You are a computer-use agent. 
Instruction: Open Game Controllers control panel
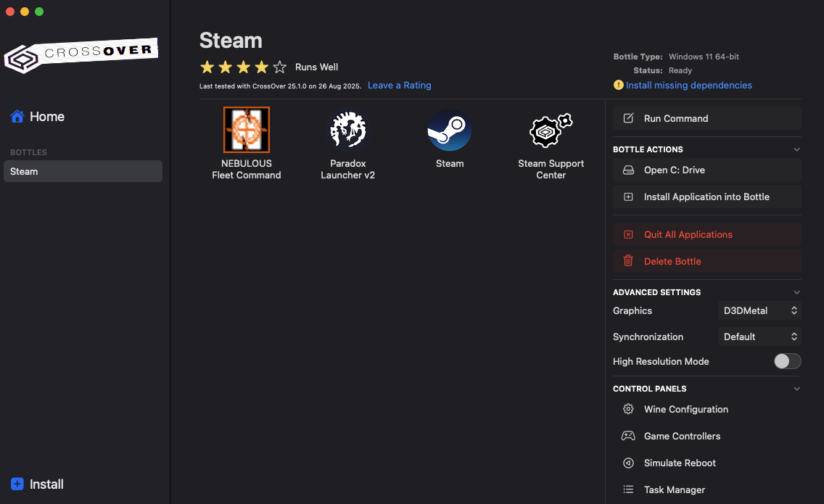click(x=682, y=436)
